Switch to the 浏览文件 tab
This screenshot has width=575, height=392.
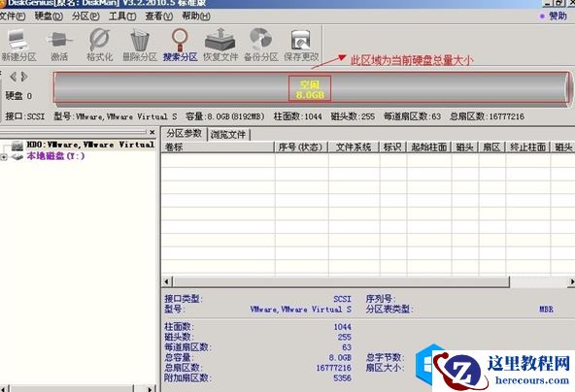click(x=228, y=135)
